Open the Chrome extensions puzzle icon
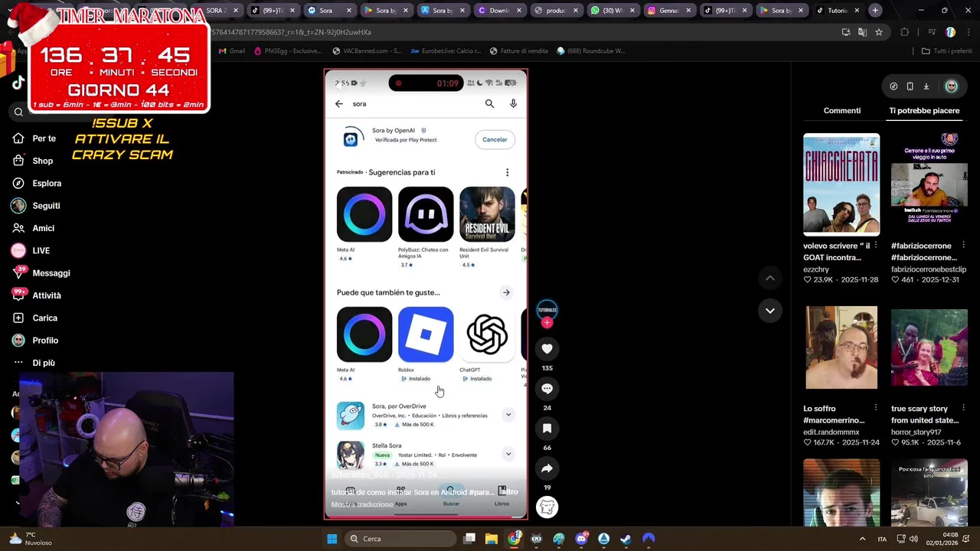Viewport: 980px width, 551px height. 904,32
